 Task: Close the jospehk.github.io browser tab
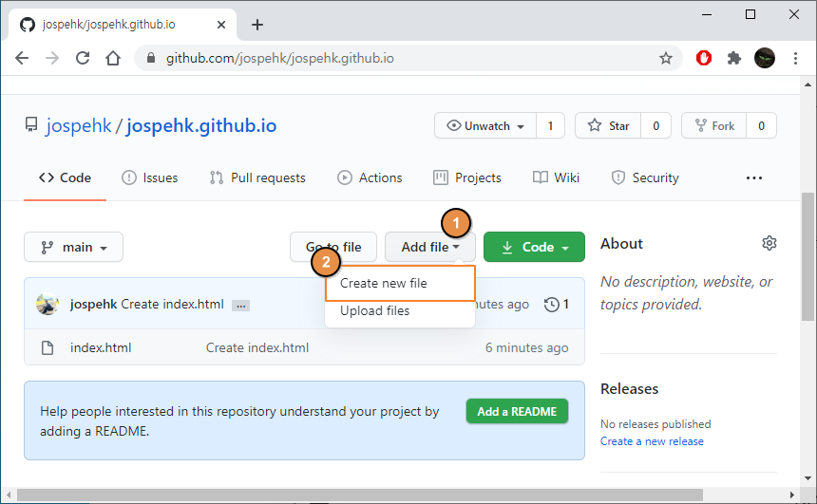tap(221, 25)
